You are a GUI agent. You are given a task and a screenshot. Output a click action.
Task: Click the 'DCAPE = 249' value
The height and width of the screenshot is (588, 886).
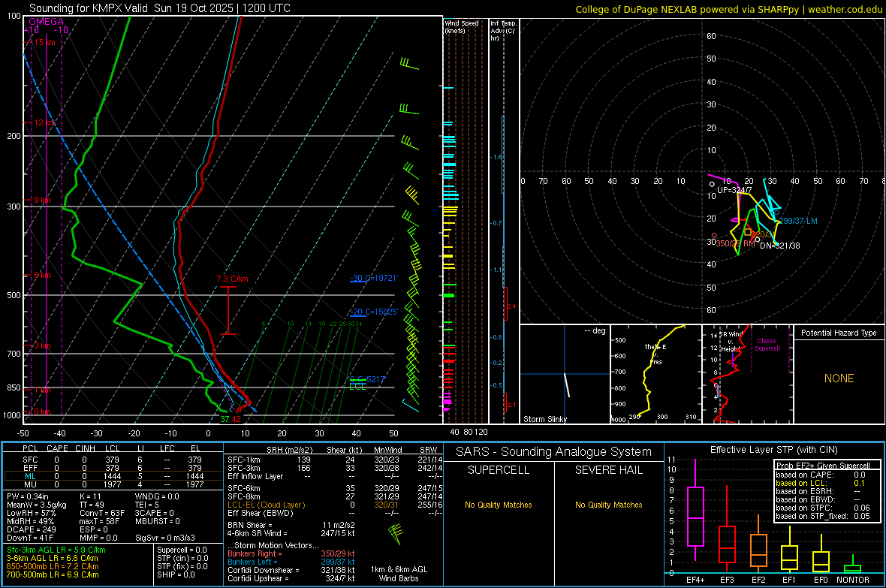pos(31,529)
